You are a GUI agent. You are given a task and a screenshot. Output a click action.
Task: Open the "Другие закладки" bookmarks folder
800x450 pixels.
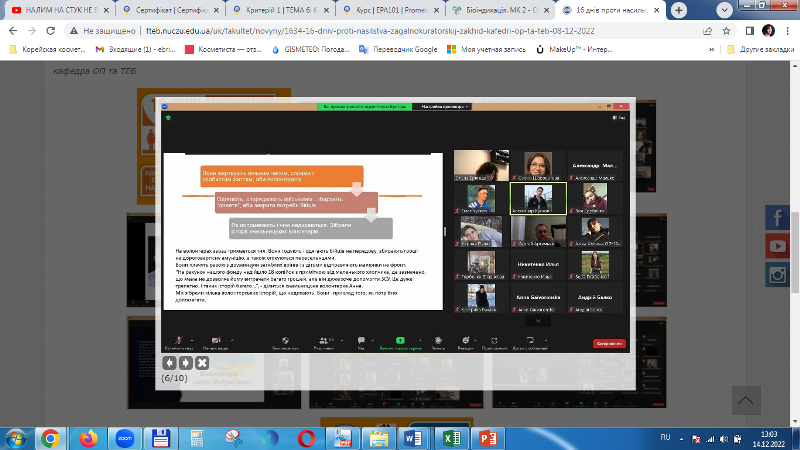(x=760, y=49)
